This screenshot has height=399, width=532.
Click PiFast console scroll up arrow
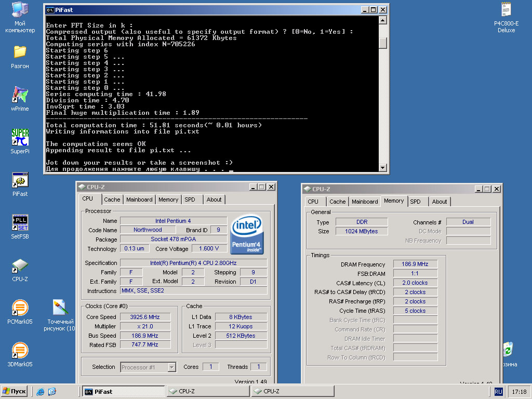382,20
